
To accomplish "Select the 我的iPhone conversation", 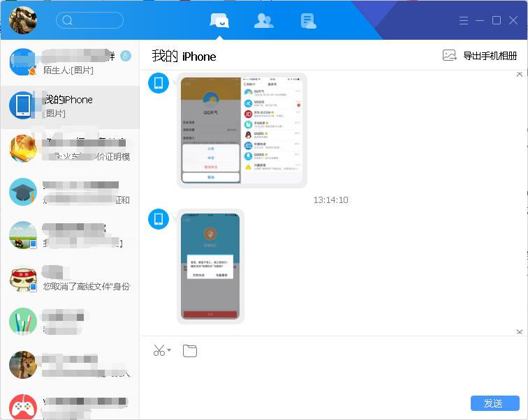I will [70, 107].
